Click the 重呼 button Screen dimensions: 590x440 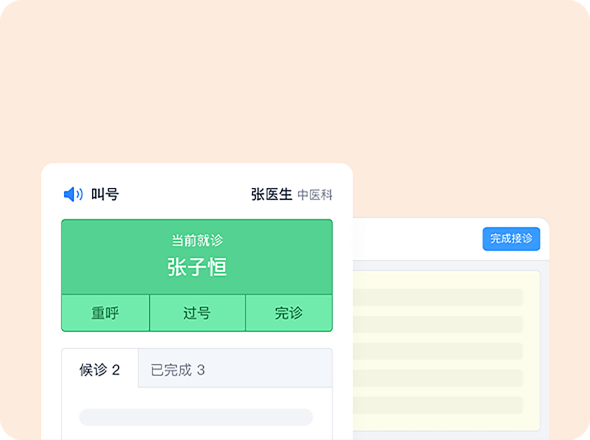point(105,313)
